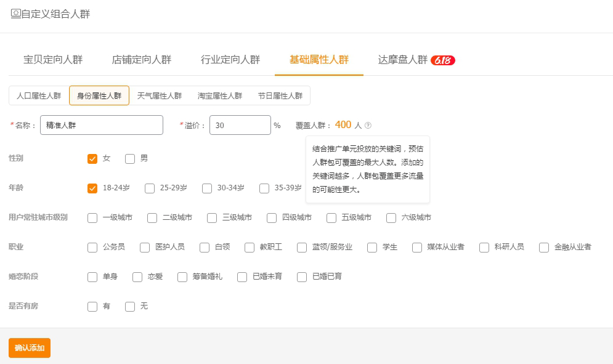Image resolution: width=613 pixels, height=364 pixels.
Task: Click the 618 badge on 达摩盘人群
Action: tap(442, 60)
